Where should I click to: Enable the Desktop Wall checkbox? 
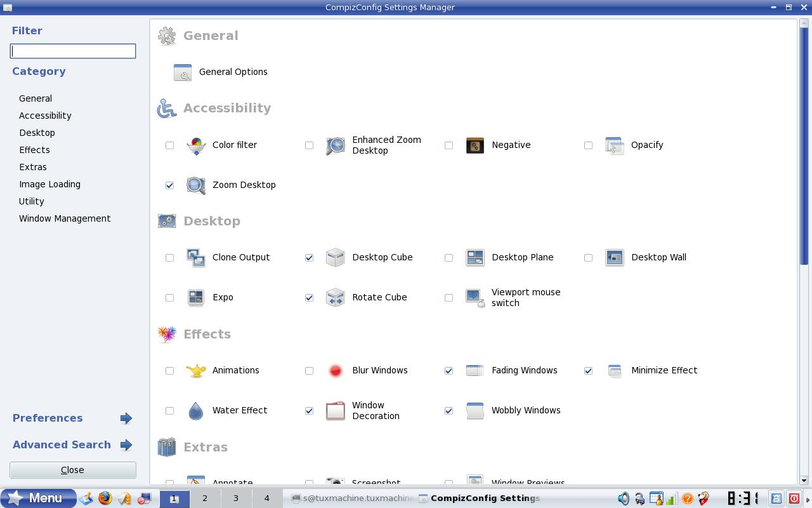pos(588,258)
